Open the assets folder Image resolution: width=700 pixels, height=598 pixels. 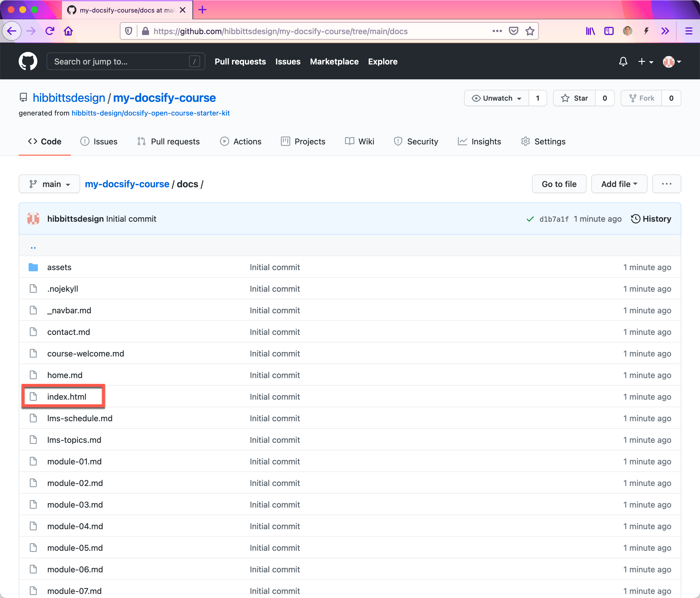(59, 267)
